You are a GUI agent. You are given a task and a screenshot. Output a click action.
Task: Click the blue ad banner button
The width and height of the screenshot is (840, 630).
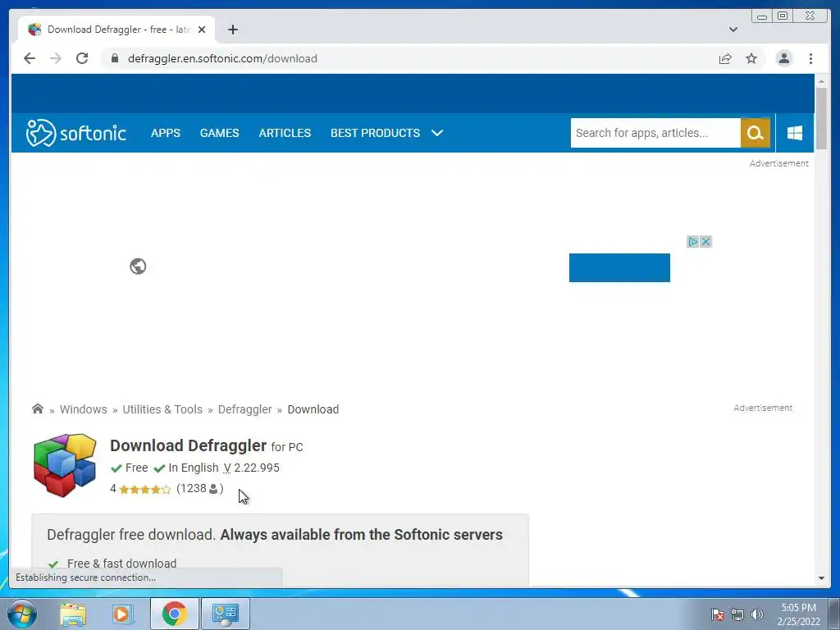(x=619, y=268)
